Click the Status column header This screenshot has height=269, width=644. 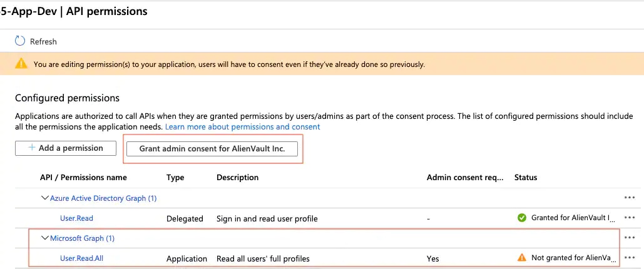(x=526, y=178)
